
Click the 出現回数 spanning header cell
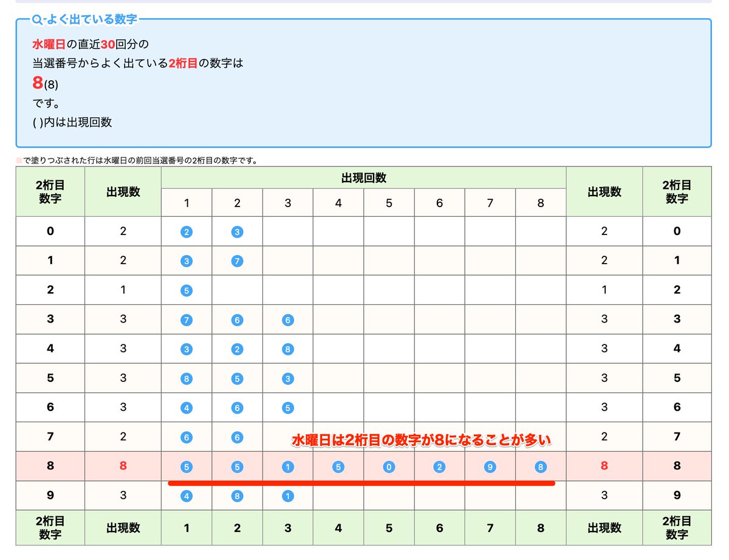[x=363, y=178]
